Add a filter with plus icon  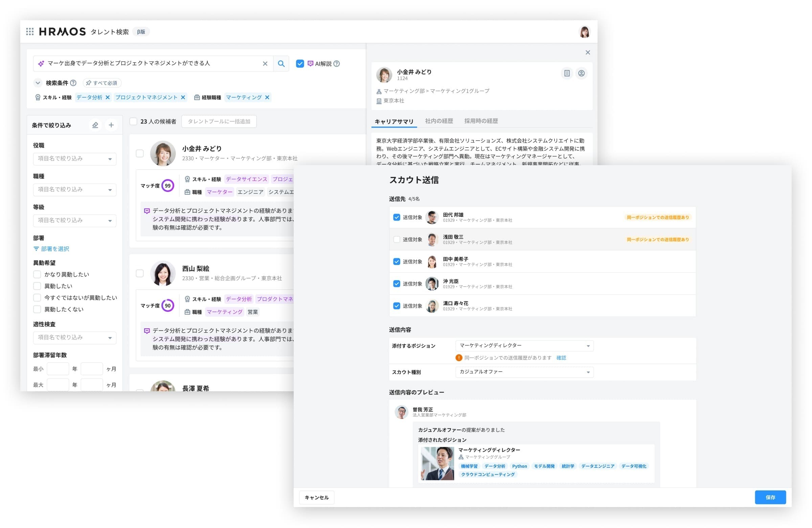[111, 125]
